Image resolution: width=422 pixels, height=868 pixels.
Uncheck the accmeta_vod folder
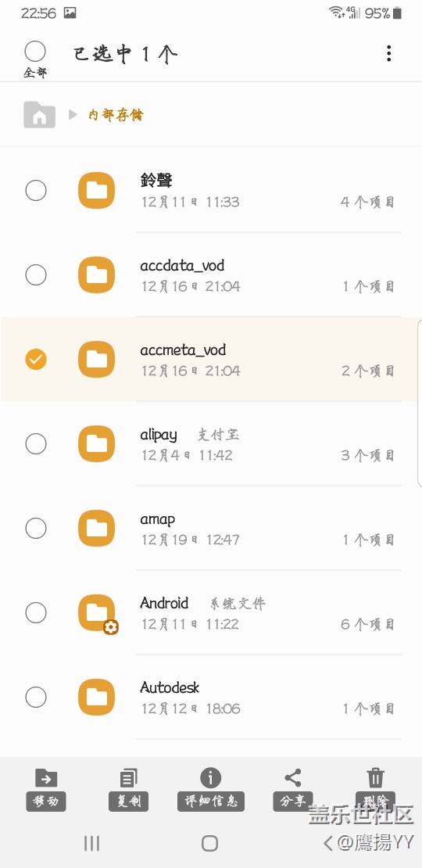coord(36,359)
